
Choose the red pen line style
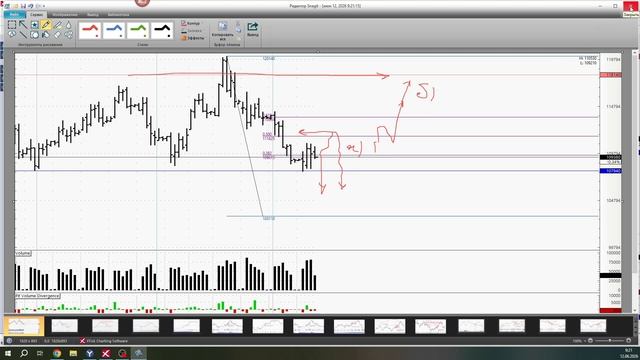pos(90,31)
